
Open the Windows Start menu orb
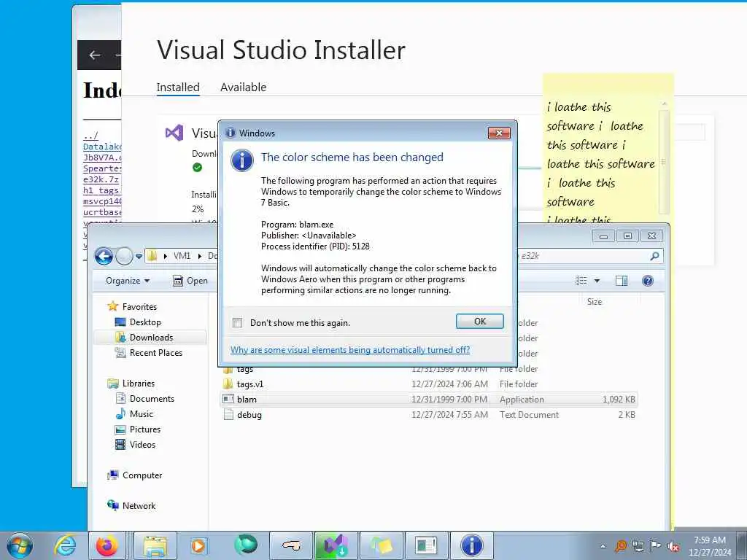(x=20, y=545)
